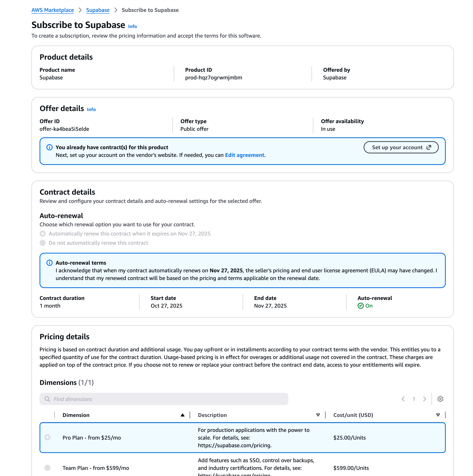Click the green Auto-renewal On status icon
The height and width of the screenshot is (476, 473).
tap(361, 306)
